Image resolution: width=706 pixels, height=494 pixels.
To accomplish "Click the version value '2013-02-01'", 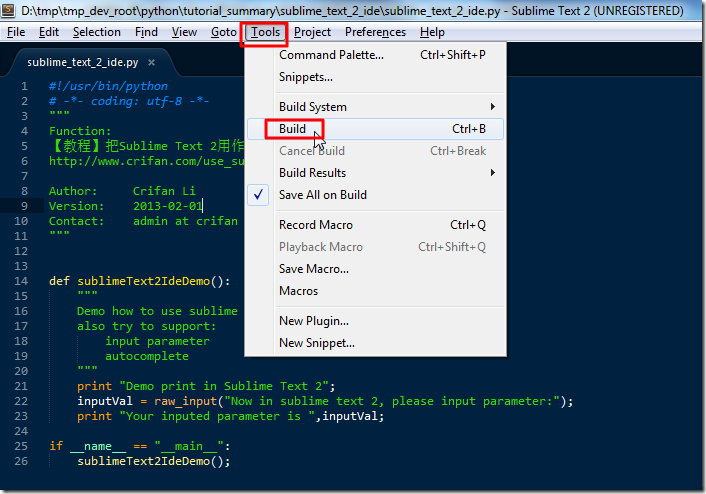I will coord(167,206).
